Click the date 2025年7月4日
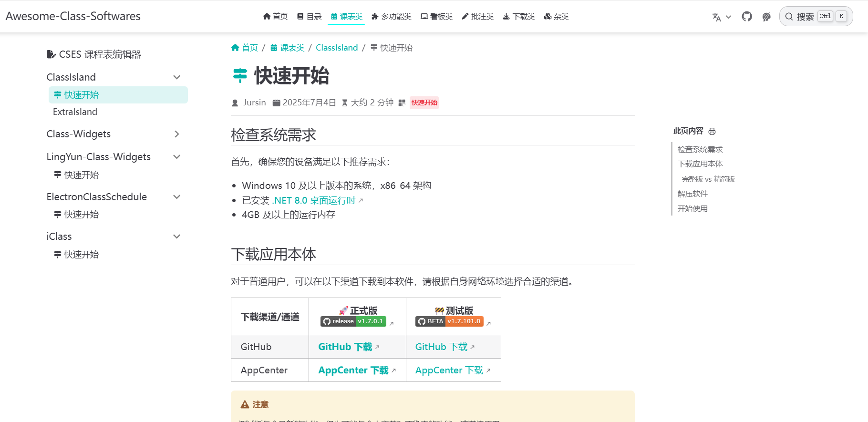This screenshot has height=422, width=868. click(309, 103)
